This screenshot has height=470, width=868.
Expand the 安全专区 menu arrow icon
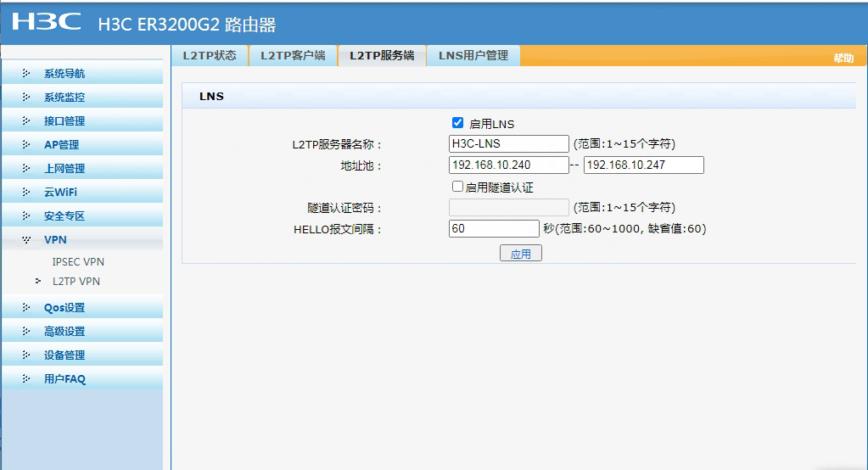pyautogui.click(x=26, y=215)
